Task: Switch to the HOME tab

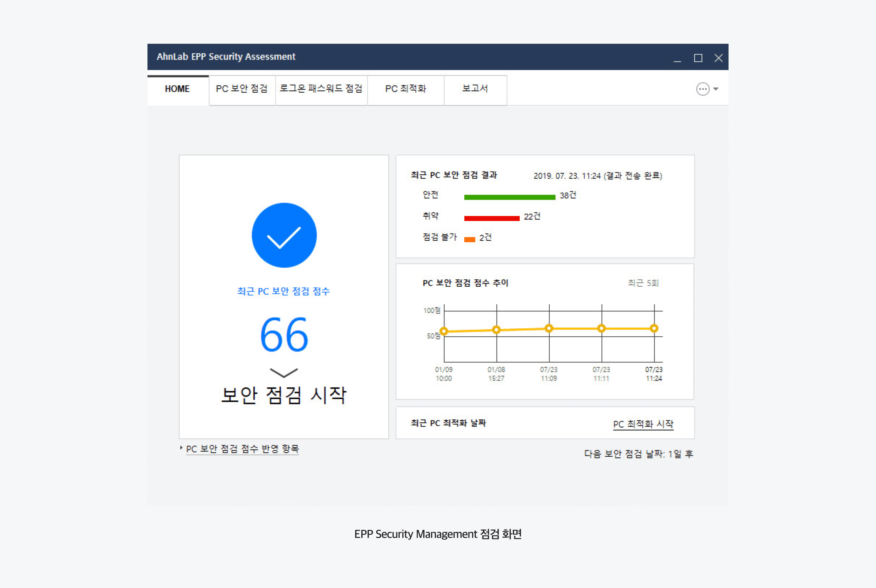Action: [x=177, y=89]
